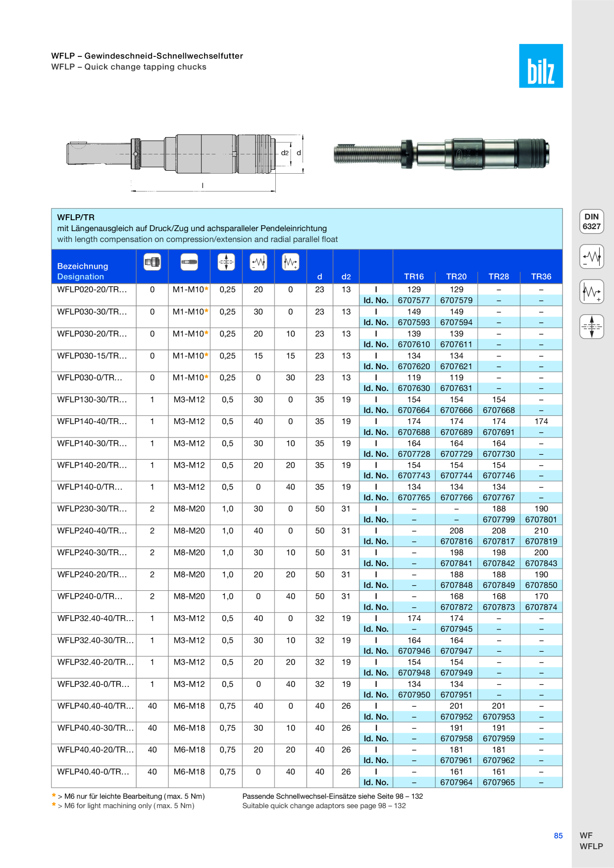
Task: Select the WFLP030-30/TR… row label
Action: 92,312
